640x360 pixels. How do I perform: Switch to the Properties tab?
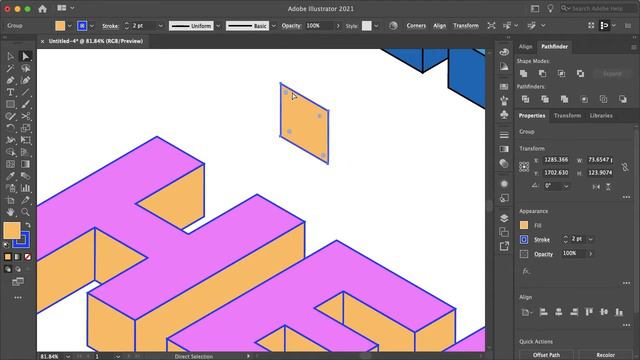(532, 116)
